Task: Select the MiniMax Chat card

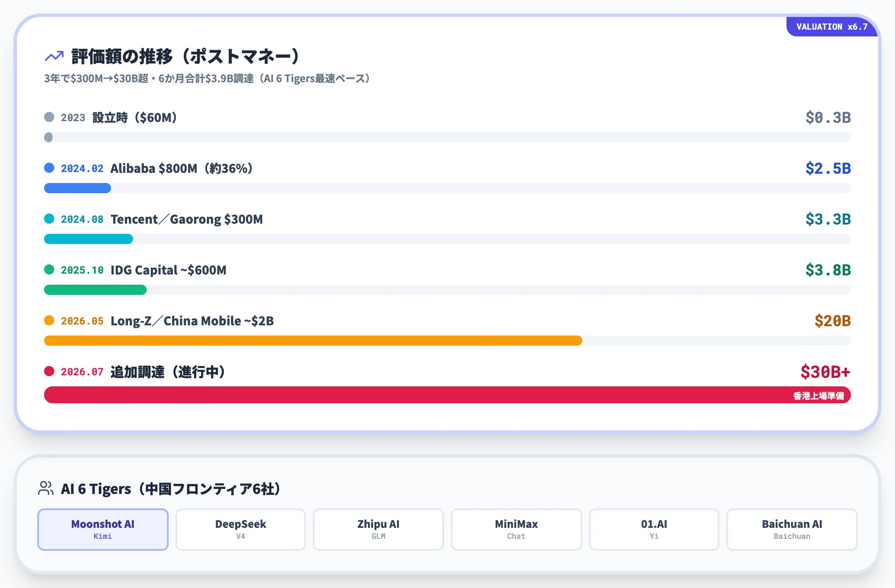Action: (516, 530)
